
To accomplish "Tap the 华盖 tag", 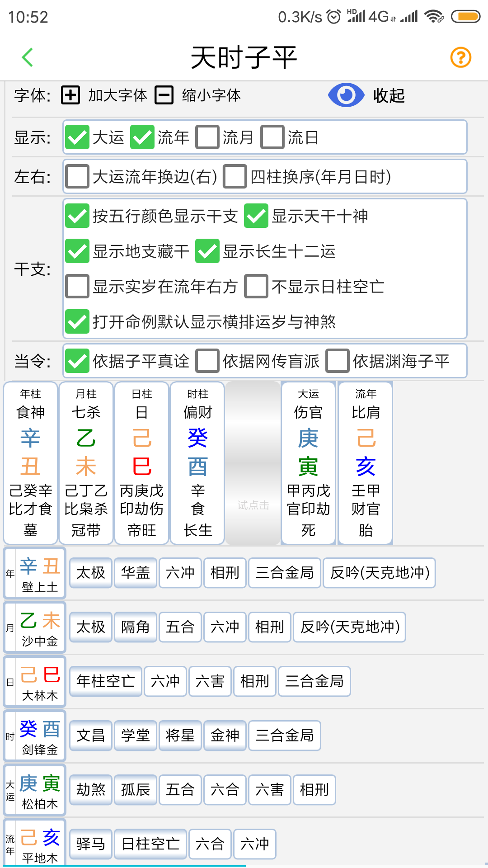I will (x=136, y=573).
